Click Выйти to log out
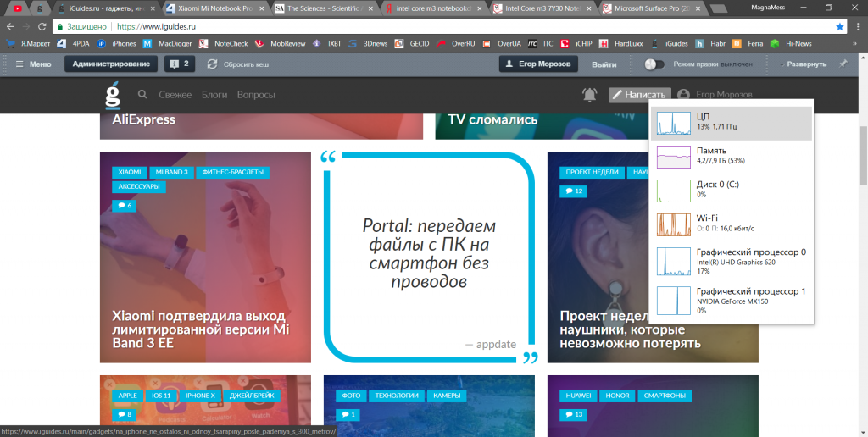Viewport: 868px width, 437px height. [604, 64]
